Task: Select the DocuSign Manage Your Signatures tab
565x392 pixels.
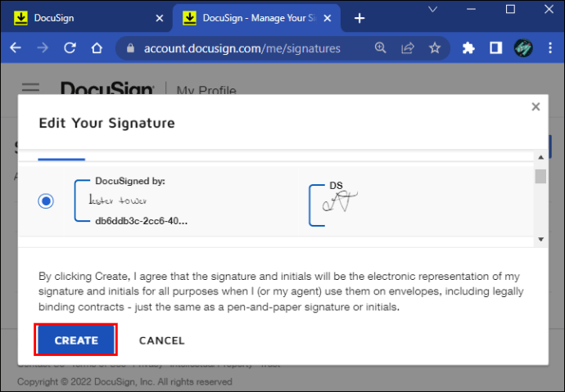Action: 256,18
